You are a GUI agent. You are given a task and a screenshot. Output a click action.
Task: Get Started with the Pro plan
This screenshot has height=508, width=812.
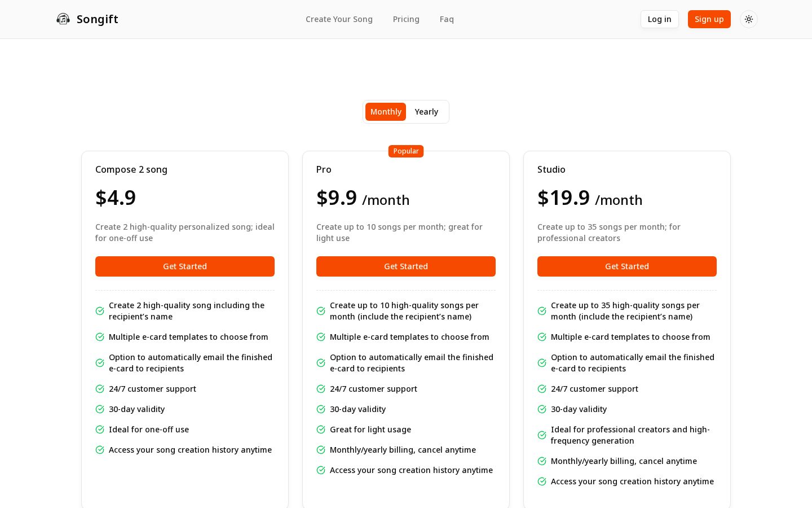[x=406, y=266]
